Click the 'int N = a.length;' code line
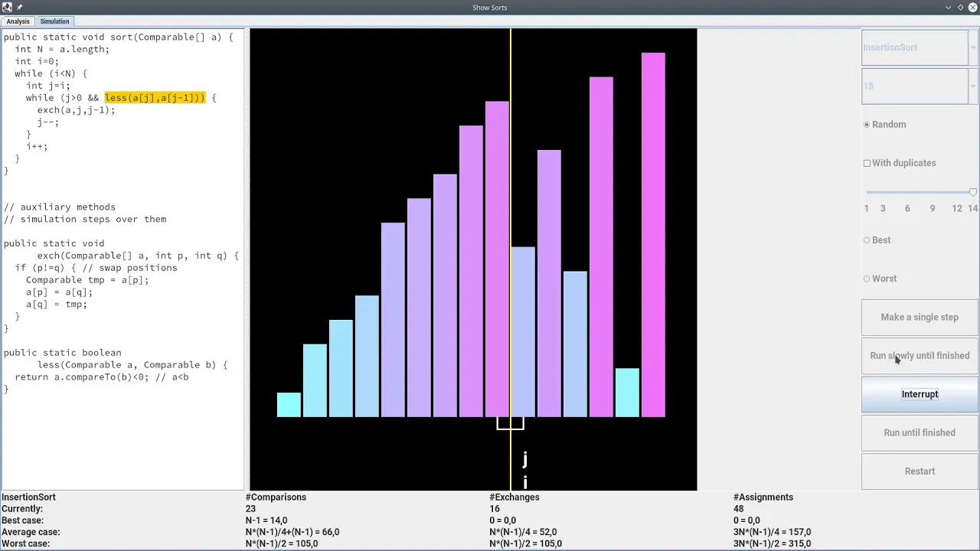 coord(62,49)
